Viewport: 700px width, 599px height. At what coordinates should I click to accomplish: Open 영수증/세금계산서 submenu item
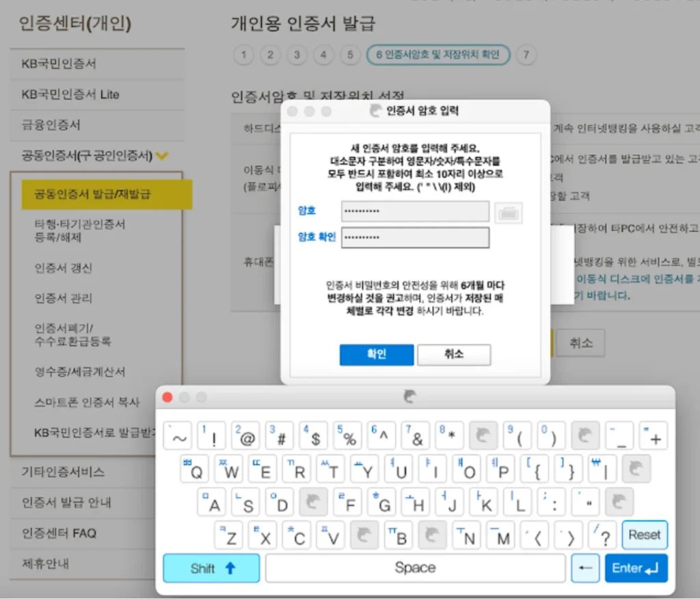tap(80, 372)
